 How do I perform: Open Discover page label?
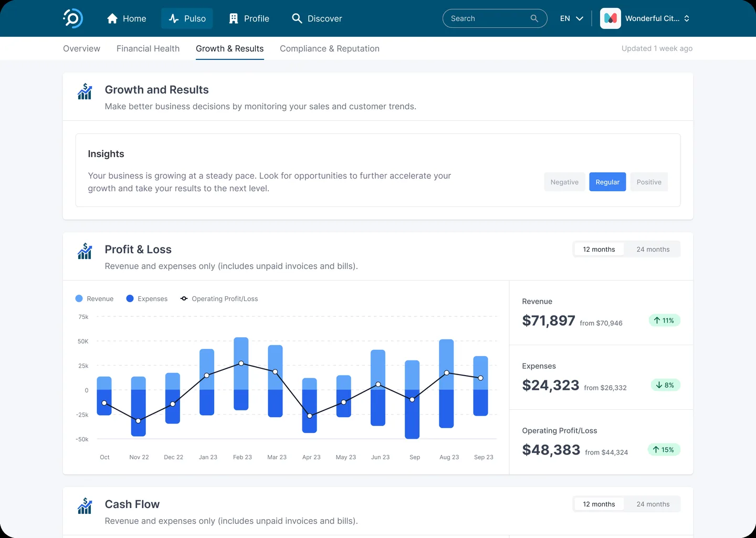(324, 18)
